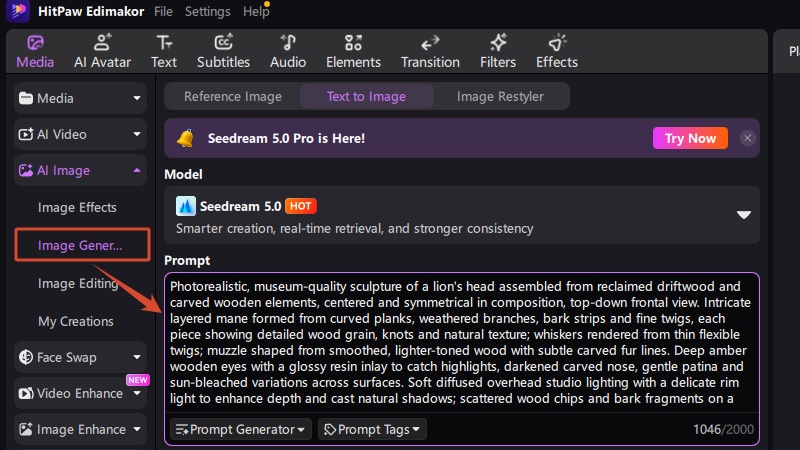Open the Settings menu
Viewport: 800px width, 450px height.
(x=207, y=11)
